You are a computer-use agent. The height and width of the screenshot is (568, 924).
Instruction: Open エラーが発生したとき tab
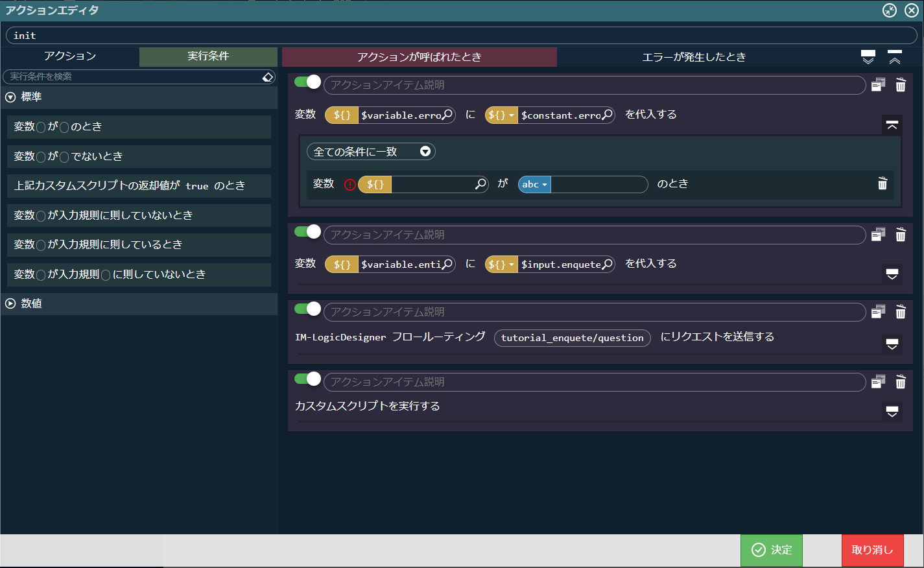click(x=694, y=57)
